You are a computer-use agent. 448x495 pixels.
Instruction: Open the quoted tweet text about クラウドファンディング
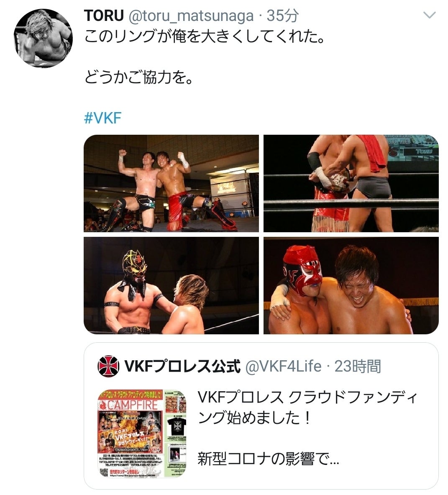click(307, 407)
